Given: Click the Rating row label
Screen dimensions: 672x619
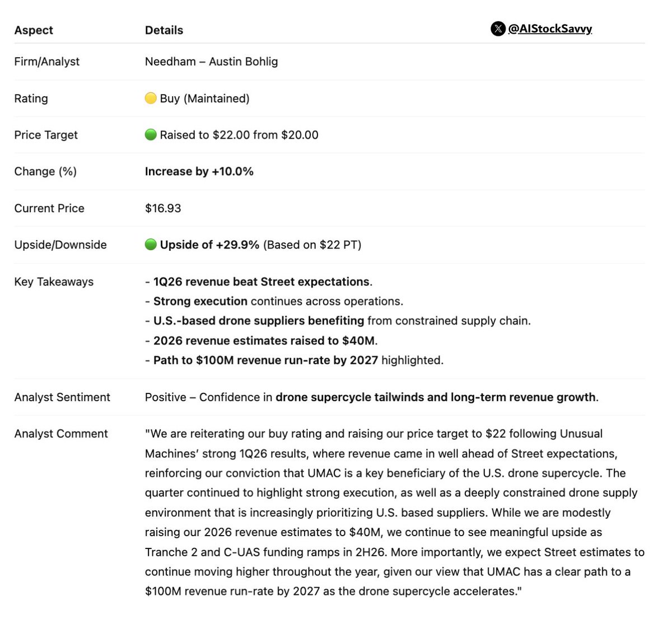Looking at the screenshot, I should click(31, 99).
